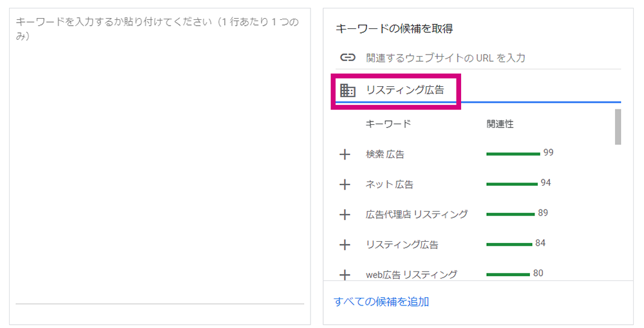Focus the 関連するウェブサイトの URL を入力 field
Image resolution: width=644 pixels, height=328 pixels.
[x=493, y=58]
